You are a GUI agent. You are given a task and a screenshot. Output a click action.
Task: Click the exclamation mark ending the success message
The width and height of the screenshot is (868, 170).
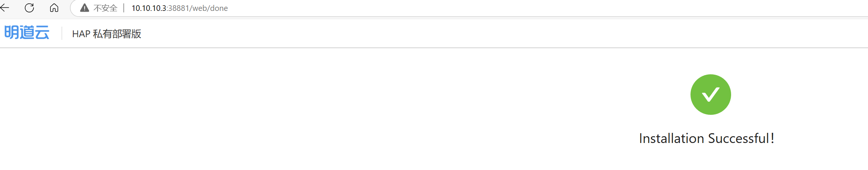(772, 138)
